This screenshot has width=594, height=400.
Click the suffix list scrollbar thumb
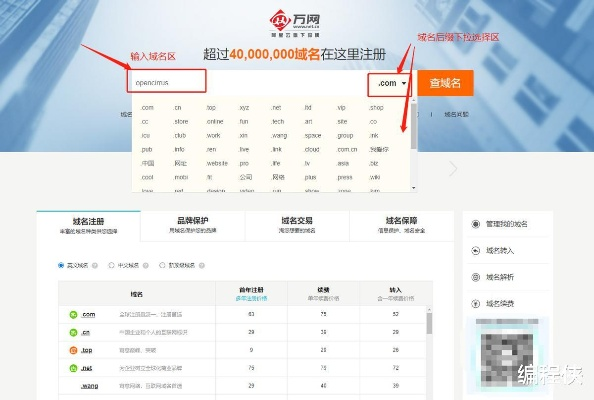click(x=413, y=126)
